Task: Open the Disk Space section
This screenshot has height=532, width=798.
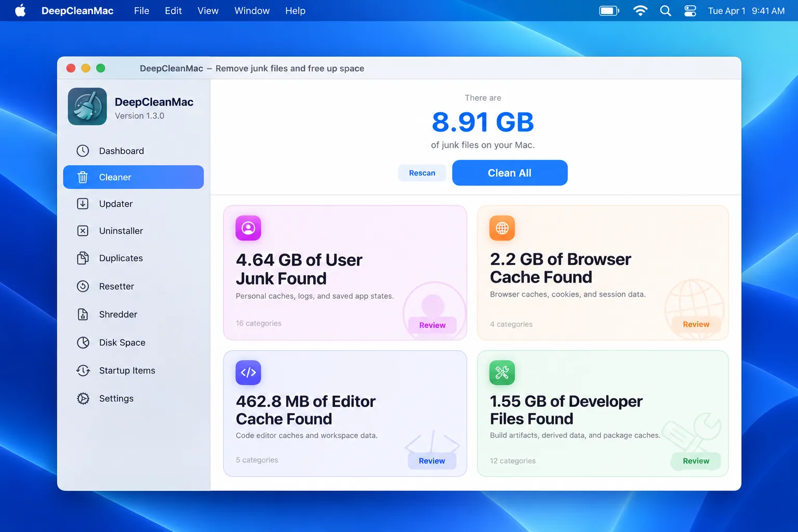Action: coord(134,342)
